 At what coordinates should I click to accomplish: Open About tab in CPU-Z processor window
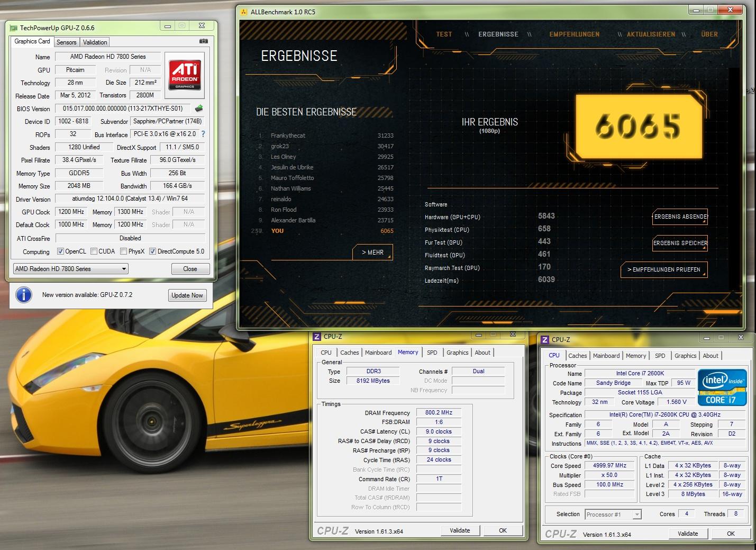point(711,356)
